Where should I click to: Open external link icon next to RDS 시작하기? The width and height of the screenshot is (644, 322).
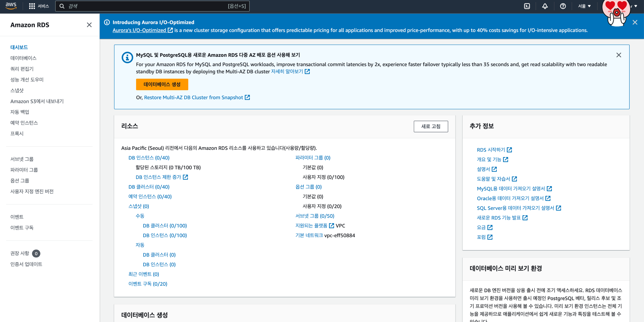(x=509, y=150)
